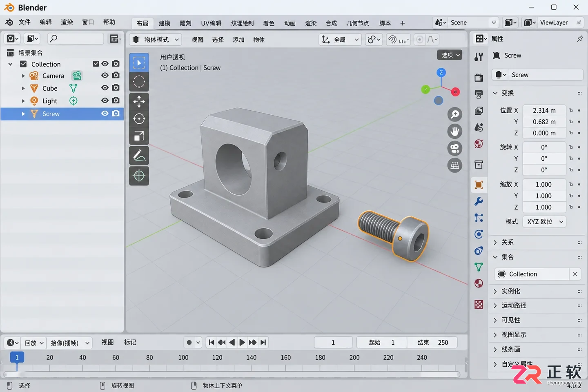Viewport: 588px width, 392px height.
Task: Open the Material properties tab icon
Action: (479, 283)
